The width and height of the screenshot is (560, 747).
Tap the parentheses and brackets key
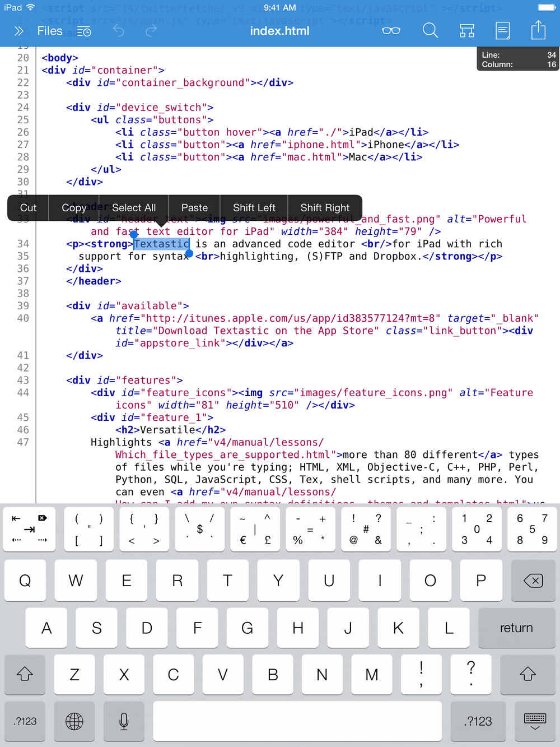click(88, 530)
